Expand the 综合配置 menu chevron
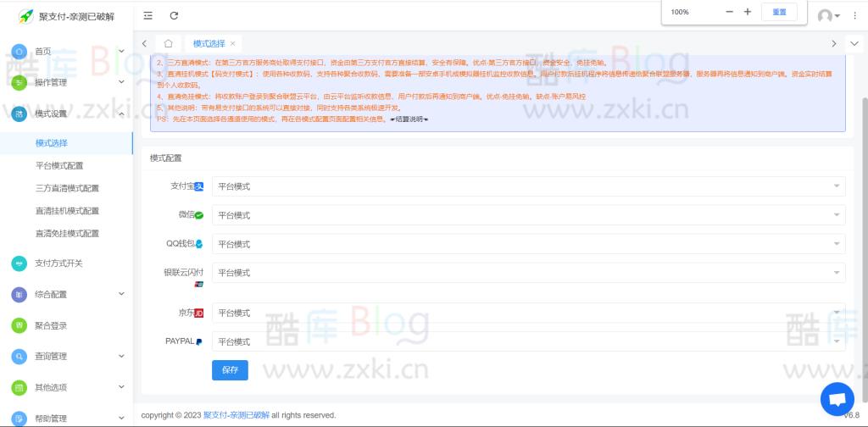The height and width of the screenshot is (427, 868). pos(121,294)
